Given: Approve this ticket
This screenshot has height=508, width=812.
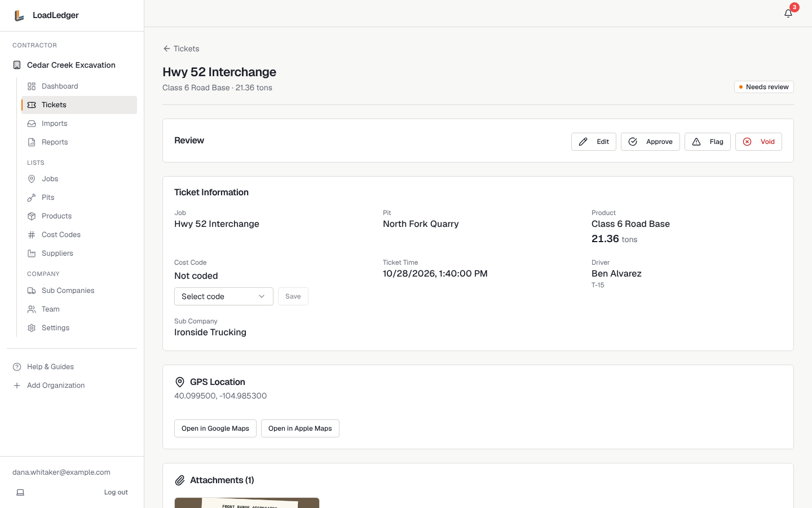Looking at the screenshot, I should 650,142.
